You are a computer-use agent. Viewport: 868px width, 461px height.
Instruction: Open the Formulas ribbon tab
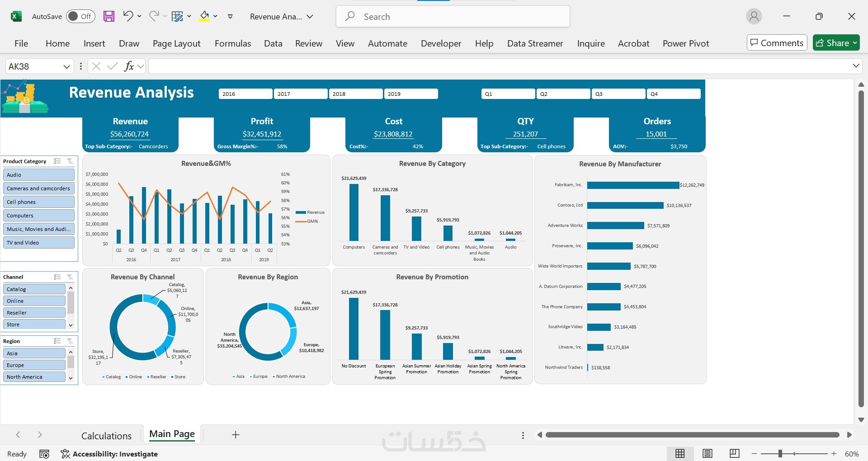click(233, 43)
